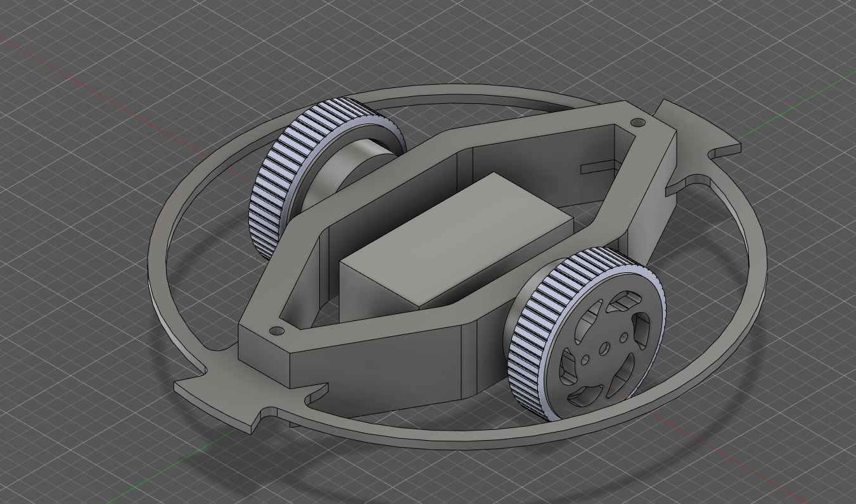
Task: Click the small hole near the front chassis corner
Action: (276, 331)
